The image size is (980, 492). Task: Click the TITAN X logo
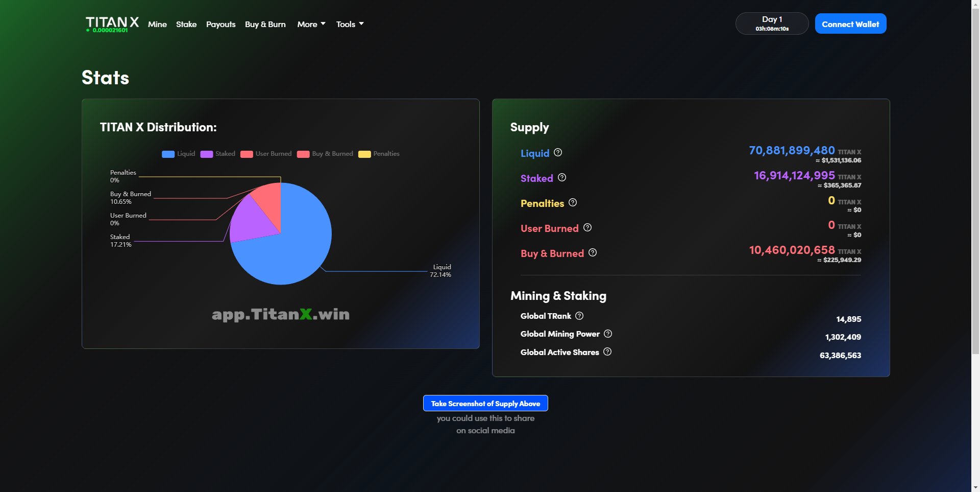pos(112,22)
